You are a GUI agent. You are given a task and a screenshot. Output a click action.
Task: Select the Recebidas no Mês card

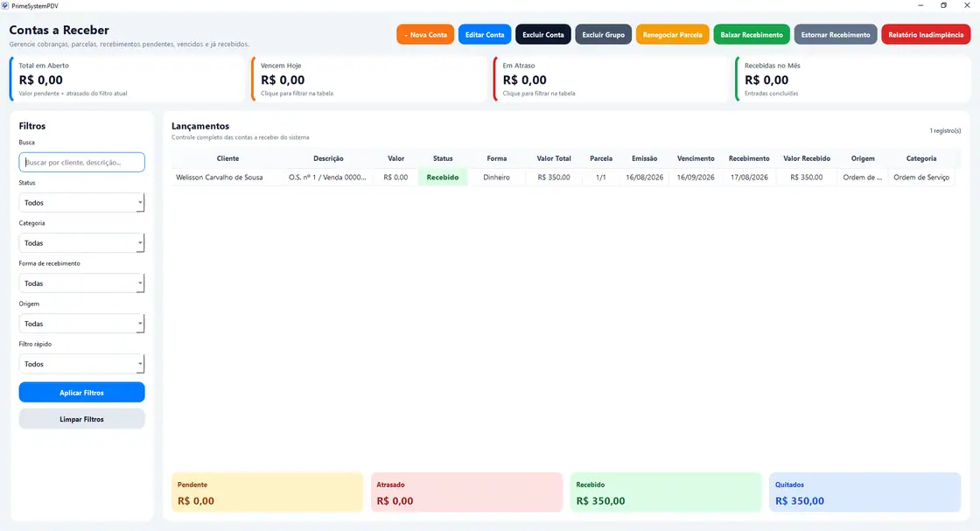coord(852,79)
